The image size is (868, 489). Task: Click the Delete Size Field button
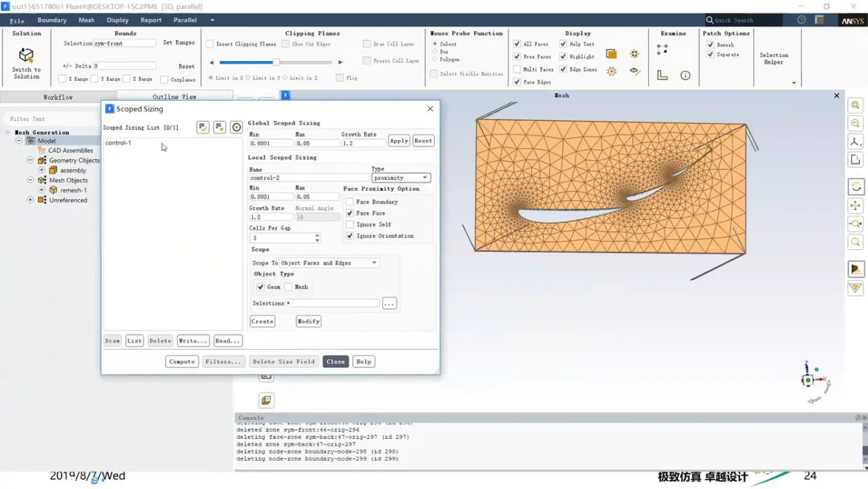(x=283, y=361)
